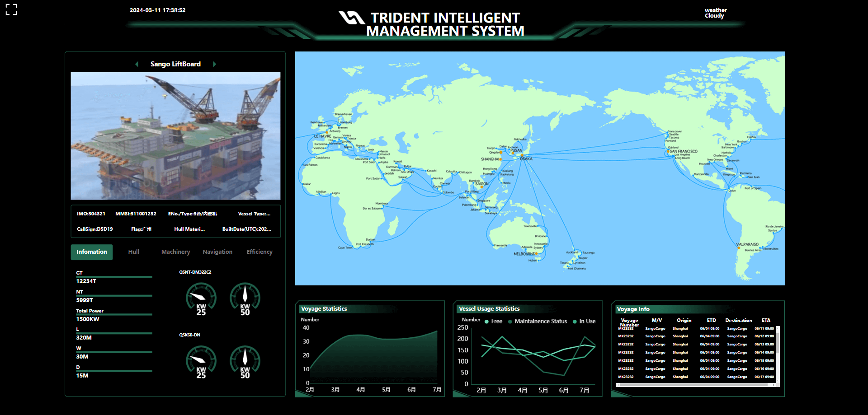The height and width of the screenshot is (415, 868).
Task: Toggle the Maintainence Status legend series
Action: tap(537, 322)
